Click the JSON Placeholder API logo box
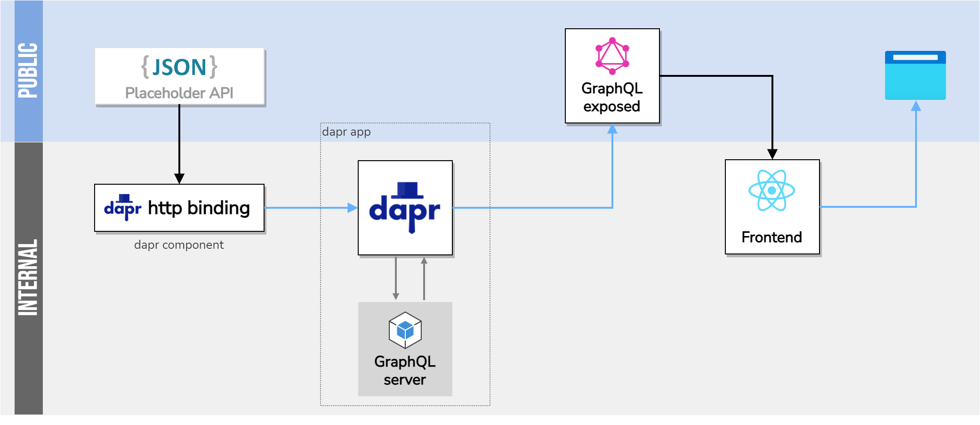 [x=179, y=76]
